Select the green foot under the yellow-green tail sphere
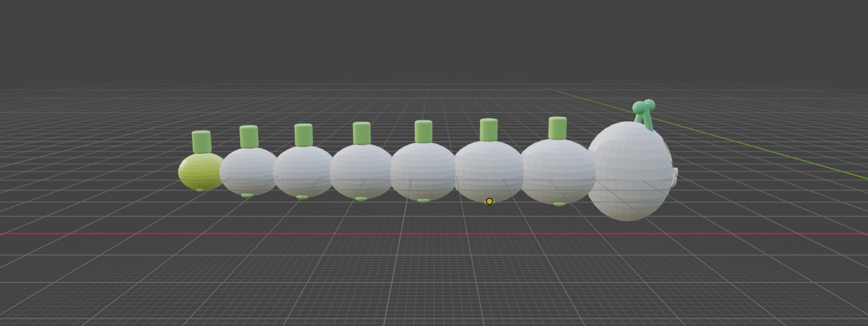 pyautogui.click(x=200, y=190)
